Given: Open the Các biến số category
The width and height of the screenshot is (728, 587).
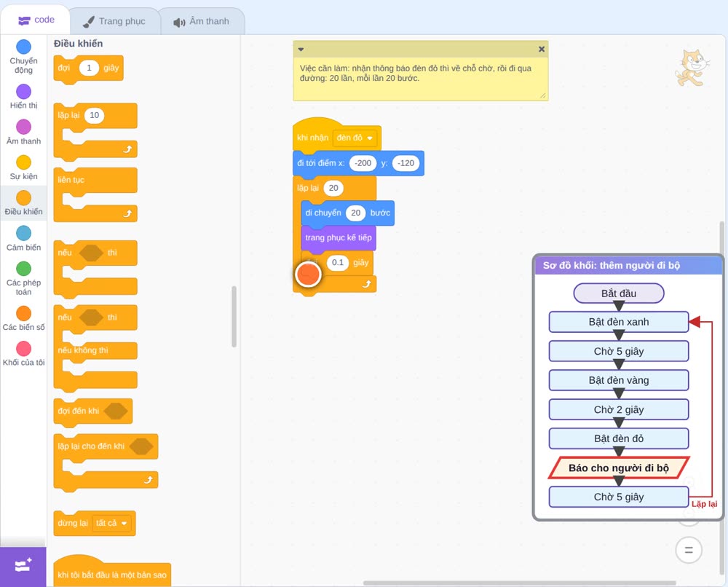Looking at the screenshot, I should coord(24,318).
